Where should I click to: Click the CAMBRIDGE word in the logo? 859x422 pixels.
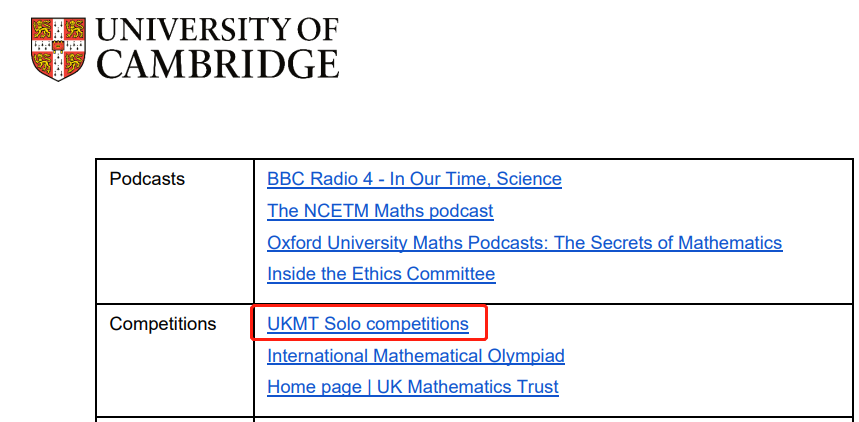[218, 64]
